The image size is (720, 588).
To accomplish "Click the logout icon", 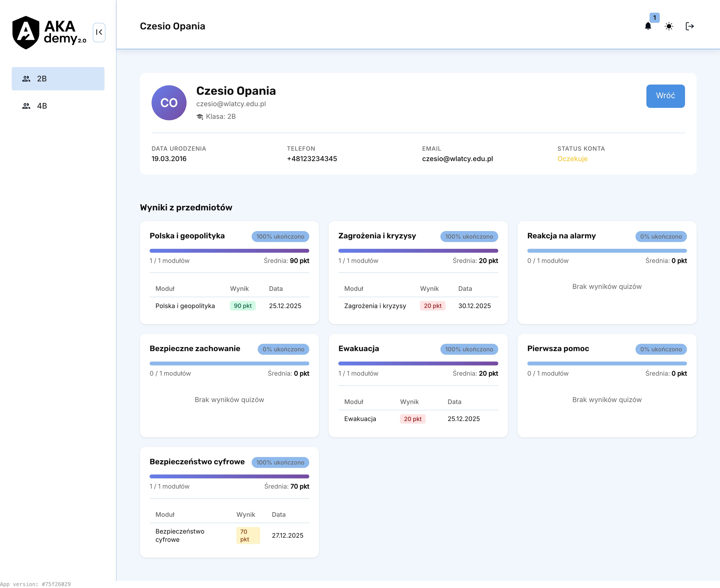I will (x=690, y=26).
